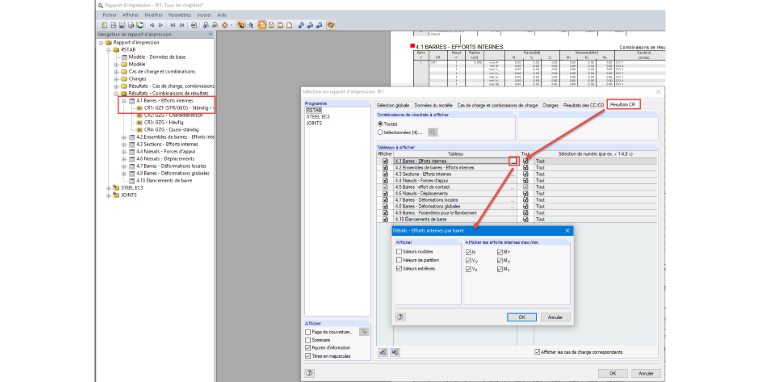
Task: Click the blank page layout toolbar icon
Action: pyautogui.click(x=289, y=25)
